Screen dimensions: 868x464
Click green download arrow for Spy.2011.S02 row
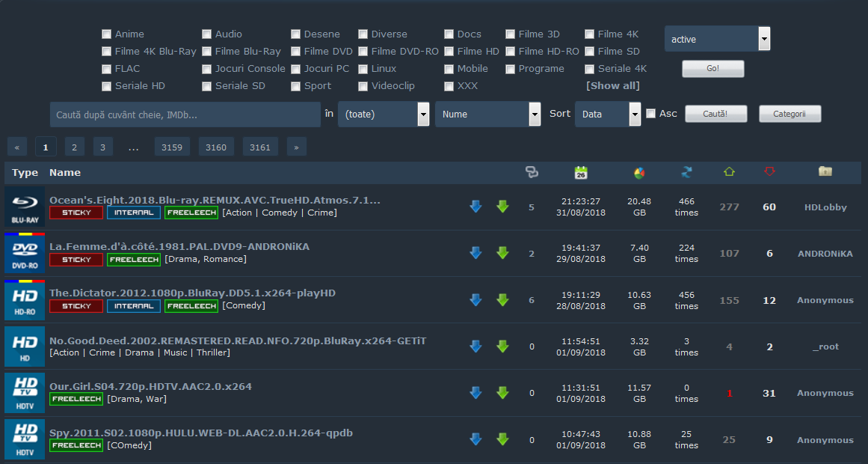502,439
